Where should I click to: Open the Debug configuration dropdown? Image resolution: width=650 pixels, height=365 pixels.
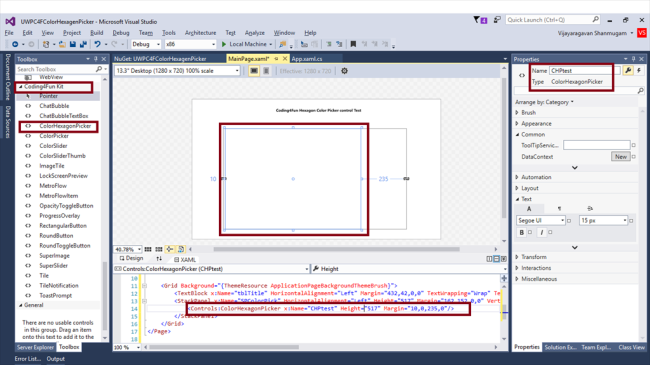tap(146, 44)
